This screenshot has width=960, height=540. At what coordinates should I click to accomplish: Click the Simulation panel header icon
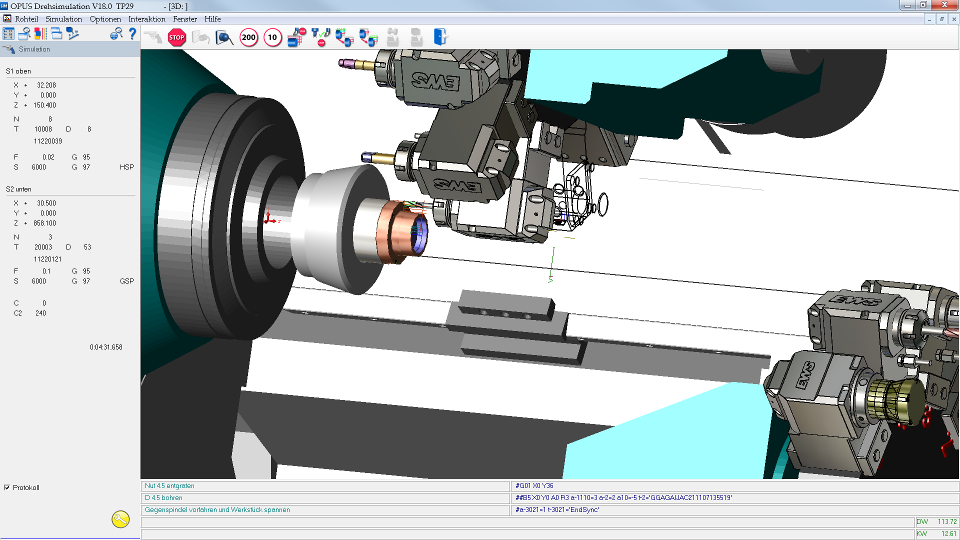tap(9, 50)
